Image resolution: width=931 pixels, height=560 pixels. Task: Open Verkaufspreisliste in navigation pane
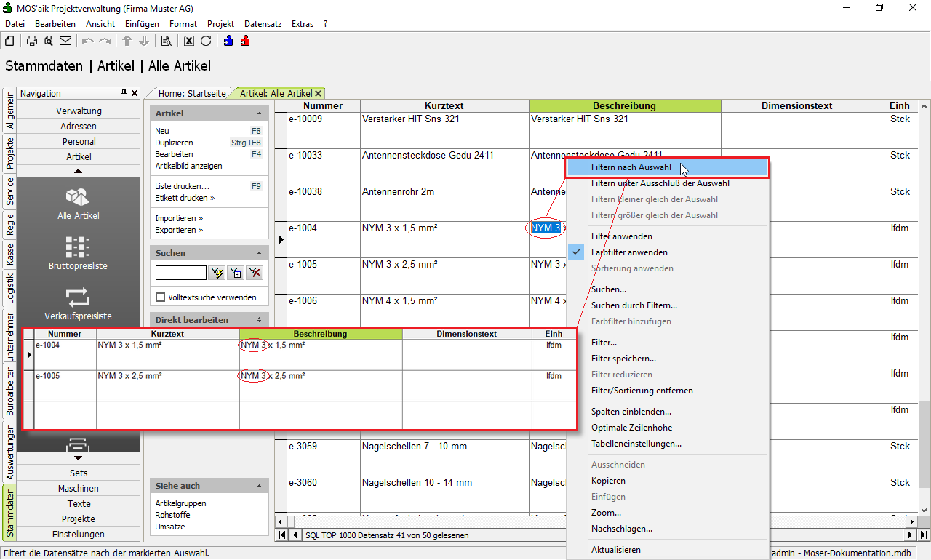tap(79, 304)
